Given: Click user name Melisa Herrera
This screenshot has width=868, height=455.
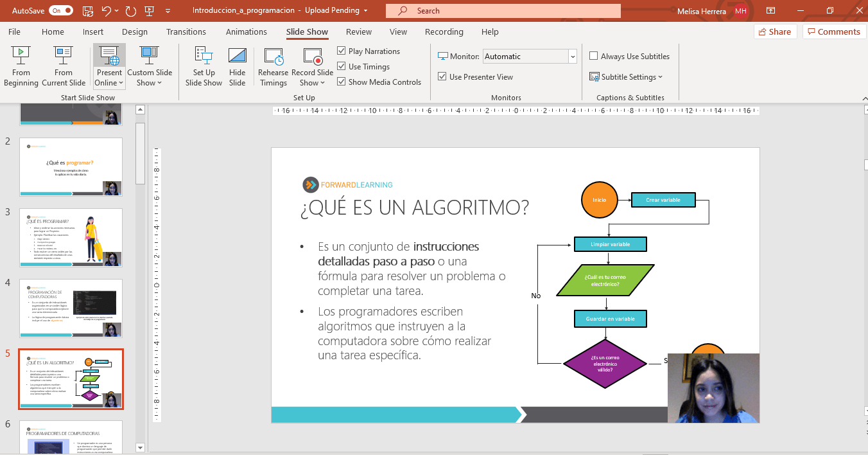Looking at the screenshot, I should click(x=702, y=11).
